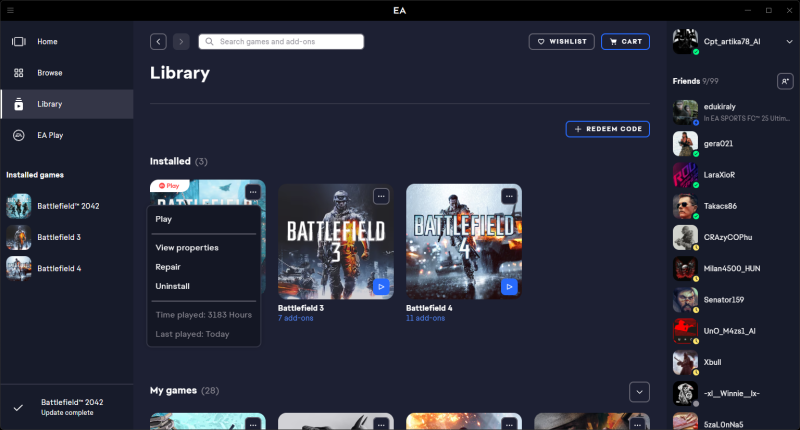Click the EA Play badge on Battlefield 2042 card

170,186
